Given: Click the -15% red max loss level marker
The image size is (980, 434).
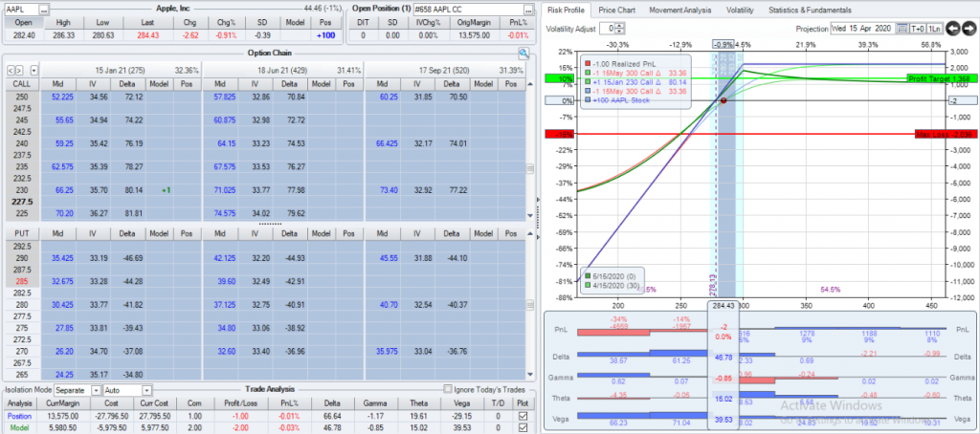Looking at the screenshot, I should point(559,134).
